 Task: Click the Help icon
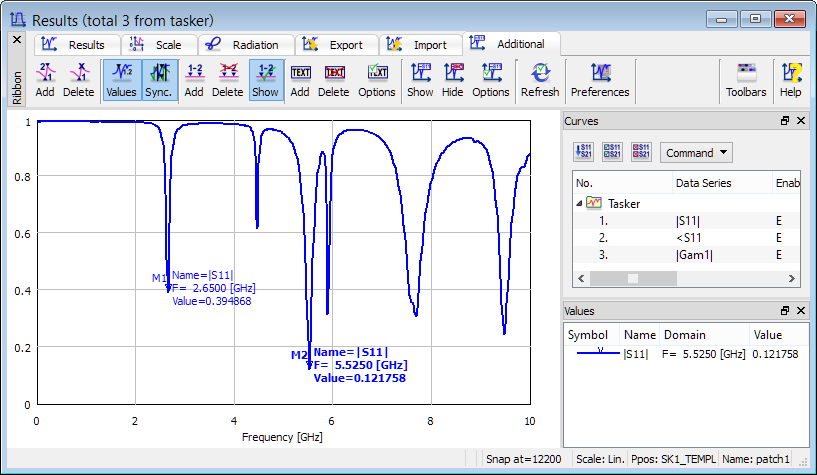click(x=790, y=79)
